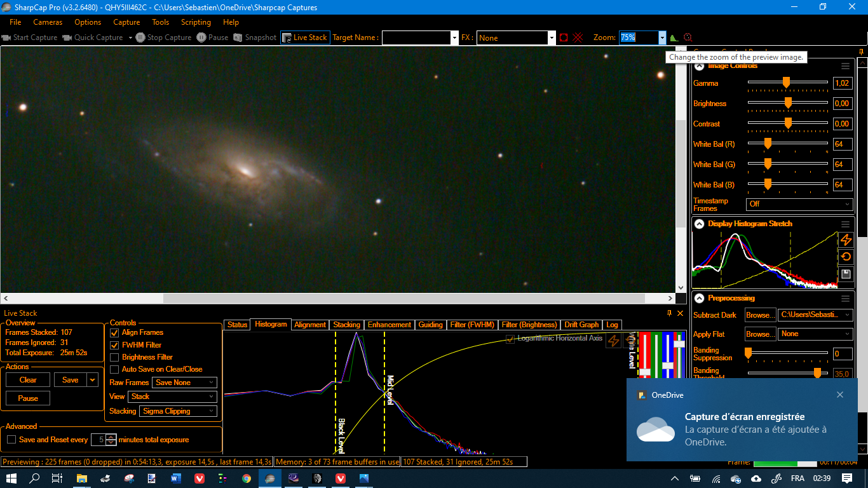Click the Pause button in Live Stack Actions
Image resolution: width=868 pixels, height=488 pixels.
28,398
